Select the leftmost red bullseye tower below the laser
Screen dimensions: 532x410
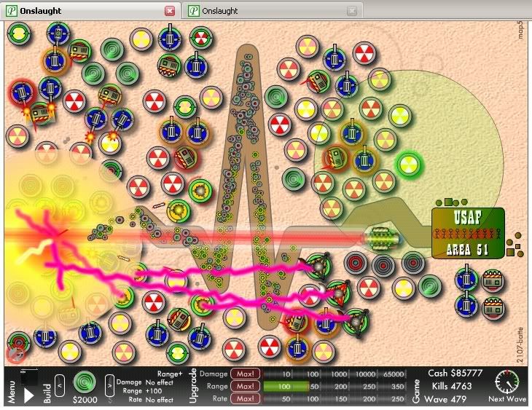[355, 262]
